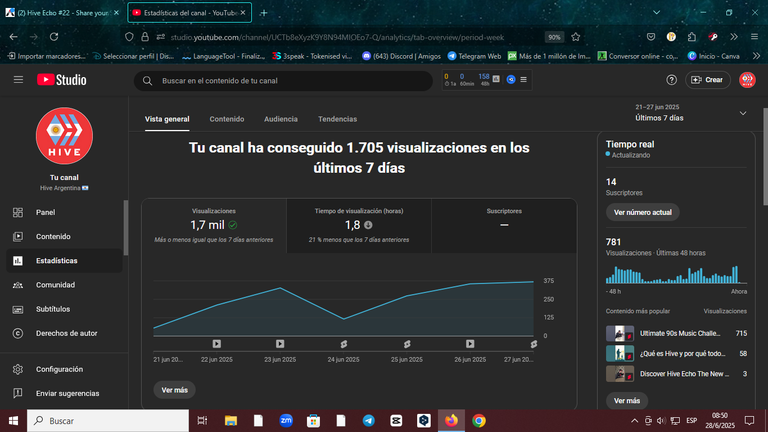Select the Suscriptores metric card
The image size is (768, 432).
[504, 225]
